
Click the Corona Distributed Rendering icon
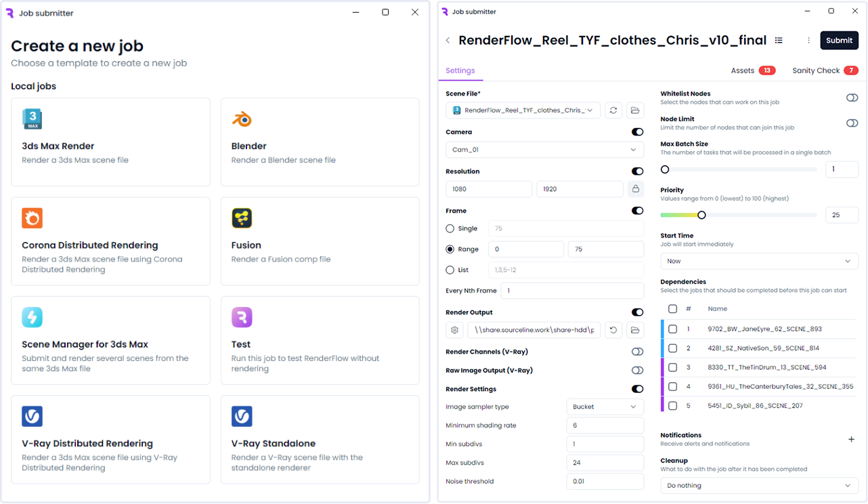(x=32, y=218)
